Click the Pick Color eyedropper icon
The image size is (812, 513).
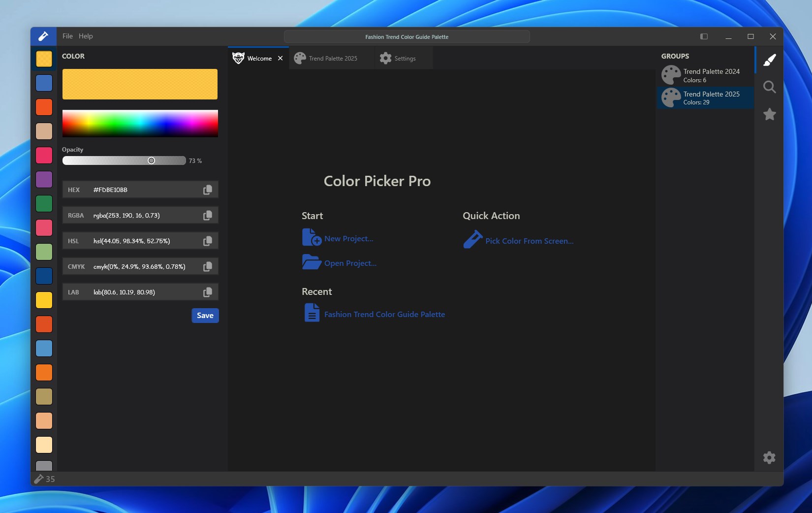pyautogui.click(x=472, y=240)
